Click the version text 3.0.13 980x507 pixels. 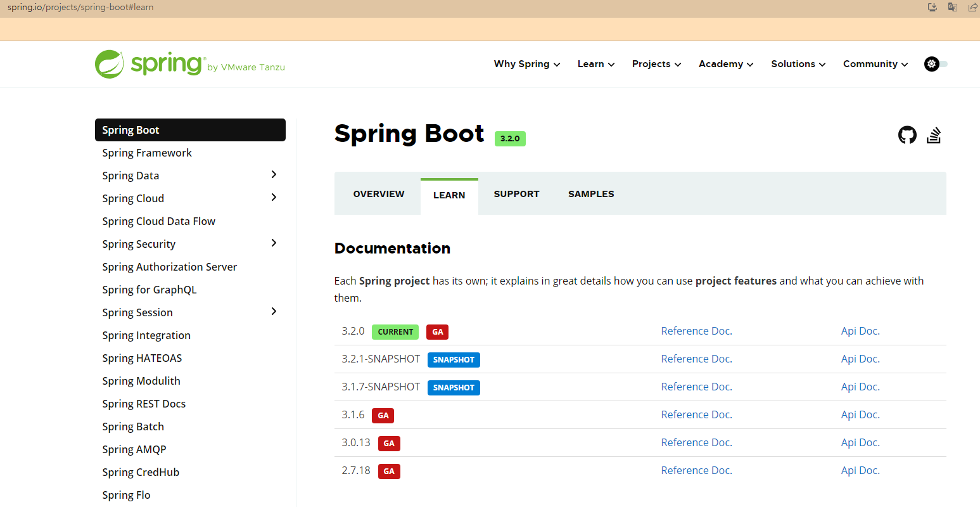356,442
